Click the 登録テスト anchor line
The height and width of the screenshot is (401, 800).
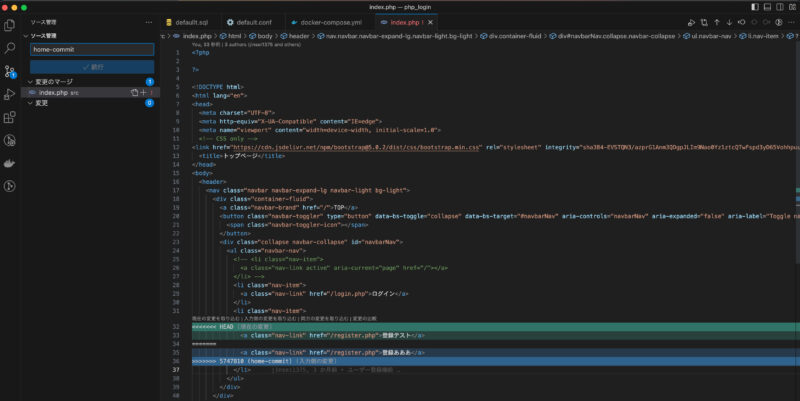pos(333,335)
